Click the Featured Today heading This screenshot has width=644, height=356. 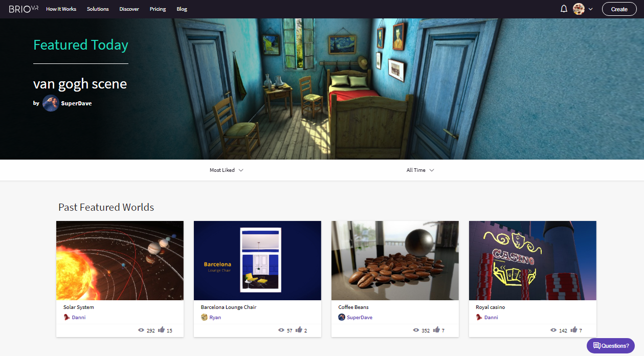click(81, 46)
